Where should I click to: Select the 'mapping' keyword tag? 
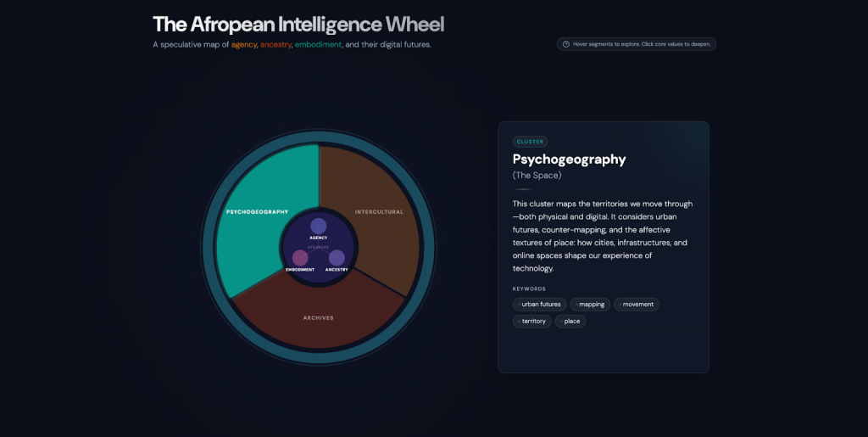point(590,305)
